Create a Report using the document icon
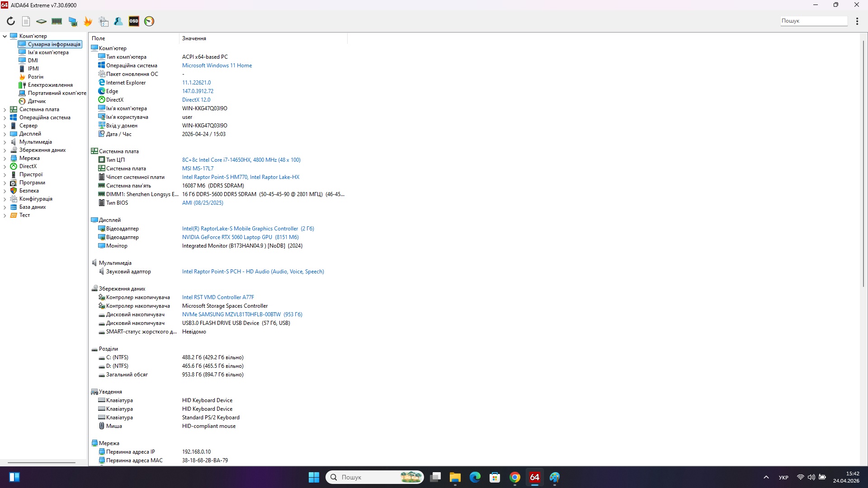 pos(26,21)
